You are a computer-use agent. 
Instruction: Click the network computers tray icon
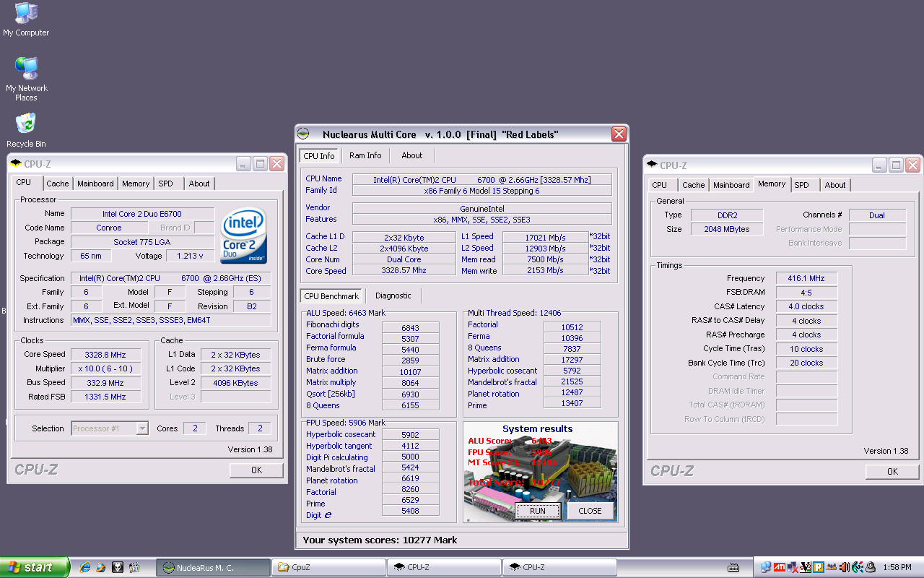click(766, 567)
